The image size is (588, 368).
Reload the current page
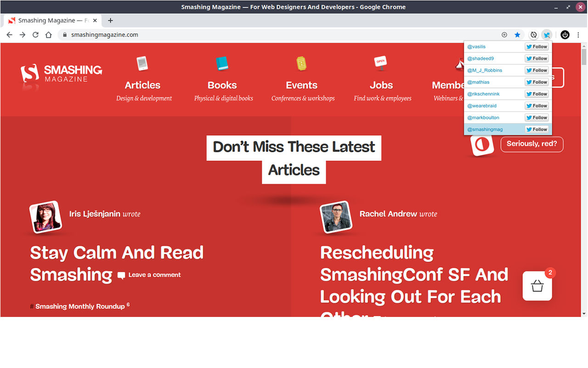[35, 34]
